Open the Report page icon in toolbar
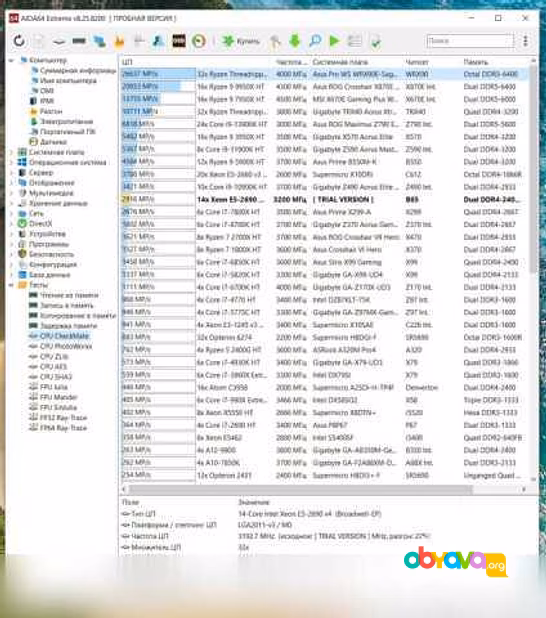The image size is (546, 618). [x=39, y=41]
